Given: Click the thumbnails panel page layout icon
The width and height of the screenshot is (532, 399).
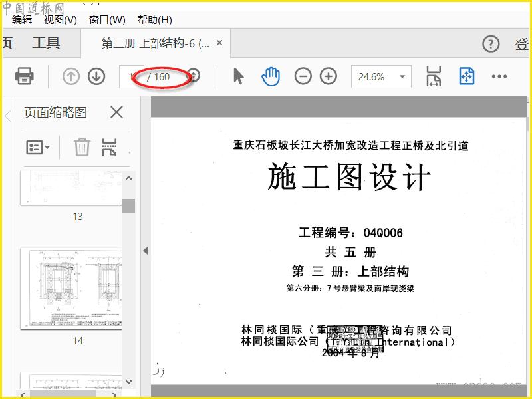Looking at the screenshot, I should (x=109, y=147).
